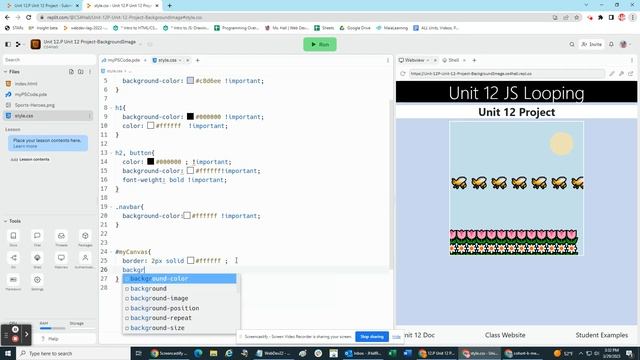The height and width of the screenshot is (360, 640).
Task: Open the Packages tool
Action: pyautogui.click(x=85, y=238)
